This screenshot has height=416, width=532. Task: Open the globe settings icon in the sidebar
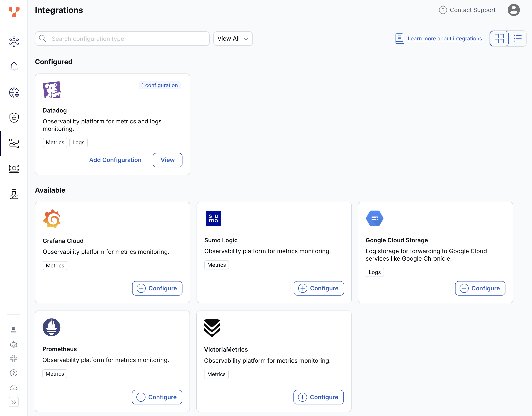pos(14,93)
